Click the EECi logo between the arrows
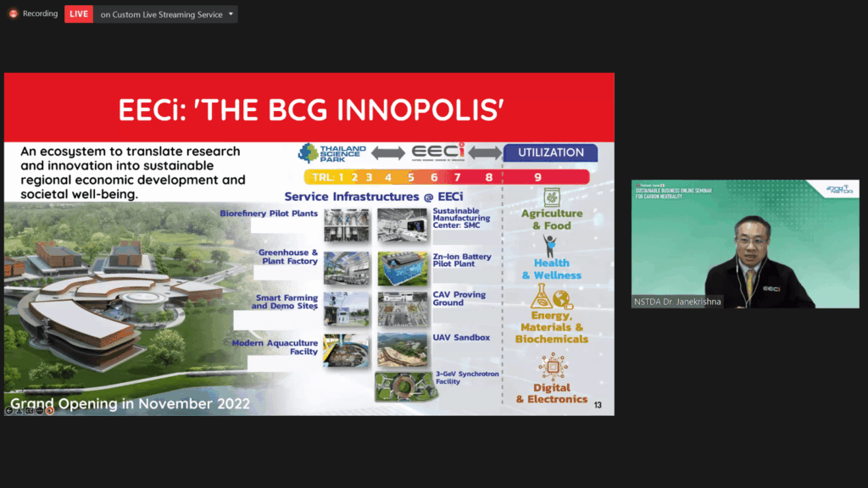The height and width of the screenshot is (488, 868). pos(438,152)
